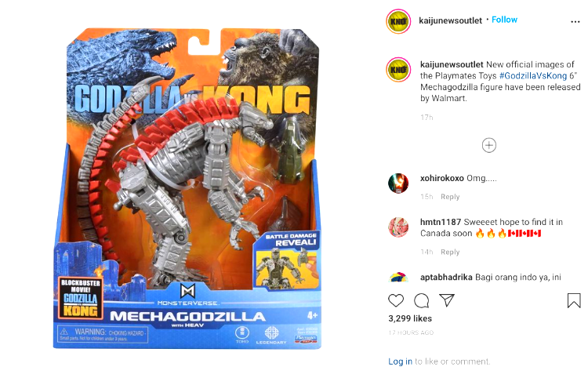View the 3,299 likes list
Viewport: 588px width, 374px height.
tap(410, 318)
